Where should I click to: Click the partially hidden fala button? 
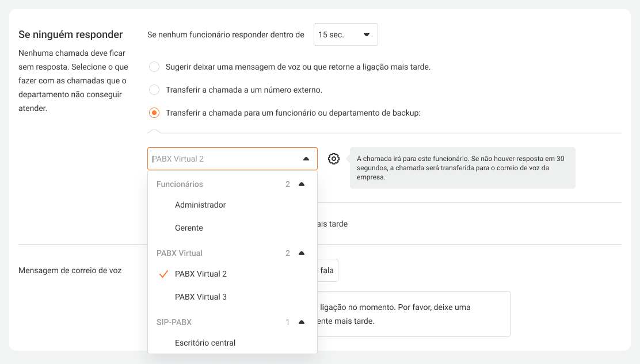click(x=328, y=270)
